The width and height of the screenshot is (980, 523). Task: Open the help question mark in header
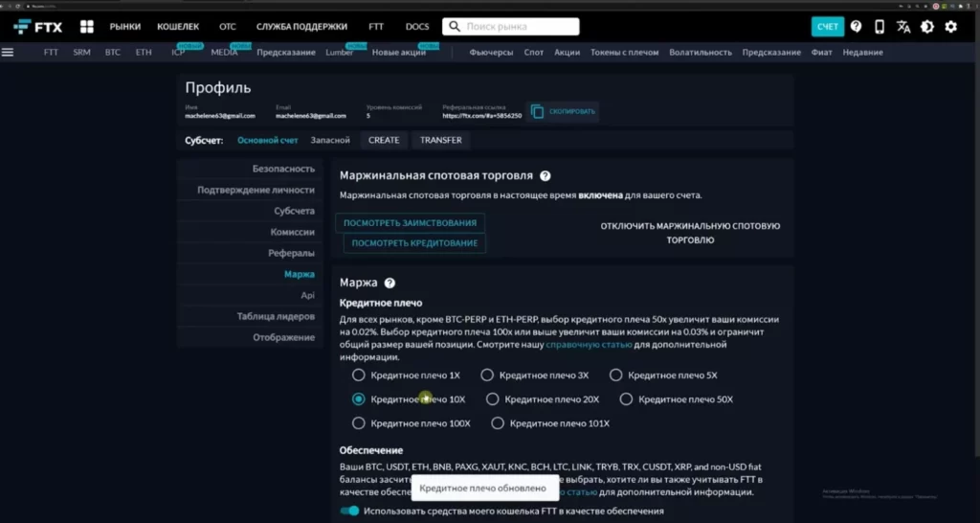857,27
